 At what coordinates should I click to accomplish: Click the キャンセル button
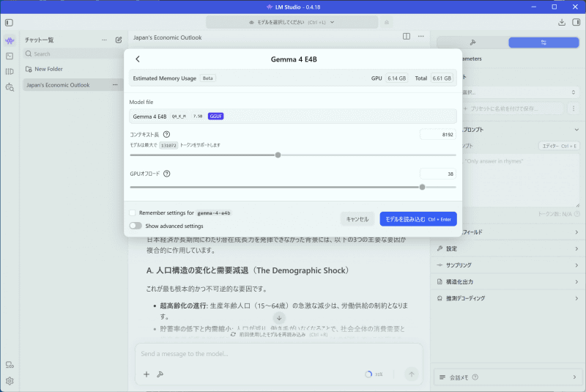(x=357, y=219)
